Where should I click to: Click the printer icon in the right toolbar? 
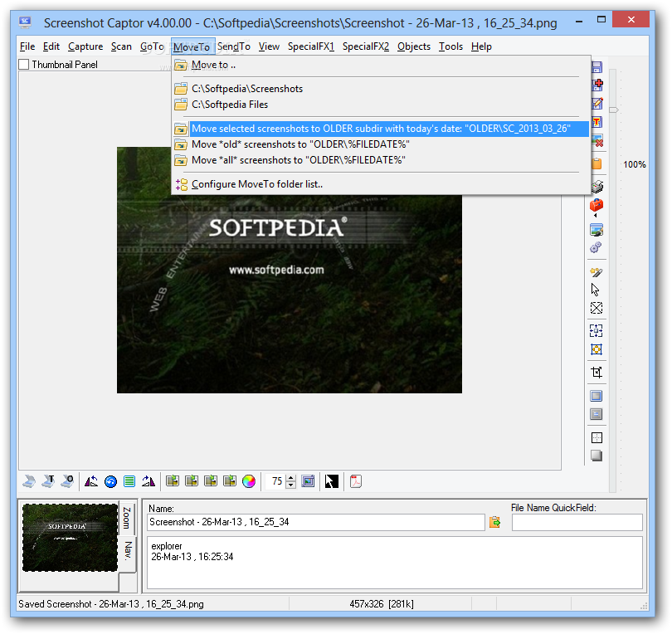point(597,187)
